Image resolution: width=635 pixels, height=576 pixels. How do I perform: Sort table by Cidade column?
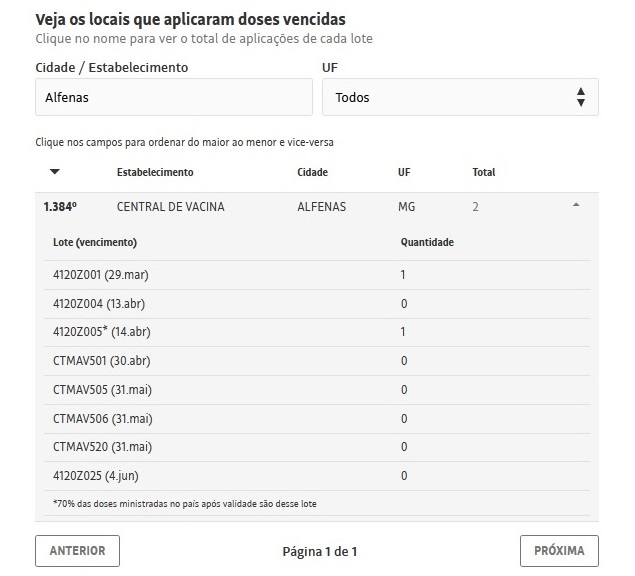coord(312,172)
